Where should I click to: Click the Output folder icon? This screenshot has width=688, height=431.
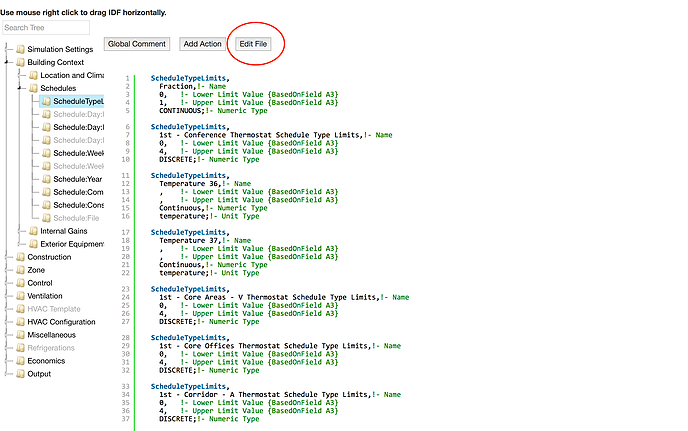pos(20,374)
